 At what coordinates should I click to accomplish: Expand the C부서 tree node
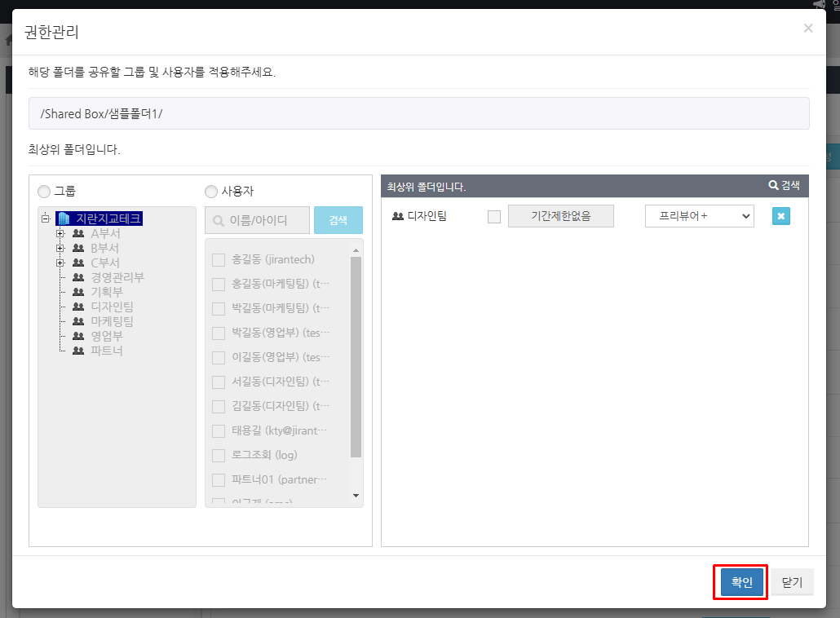click(x=60, y=263)
